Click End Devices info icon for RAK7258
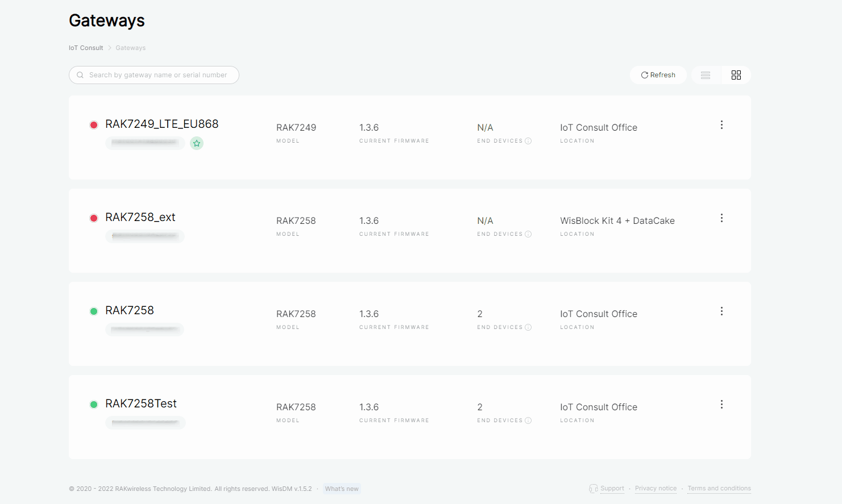The height and width of the screenshot is (504, 842). [x=528, y=327]
